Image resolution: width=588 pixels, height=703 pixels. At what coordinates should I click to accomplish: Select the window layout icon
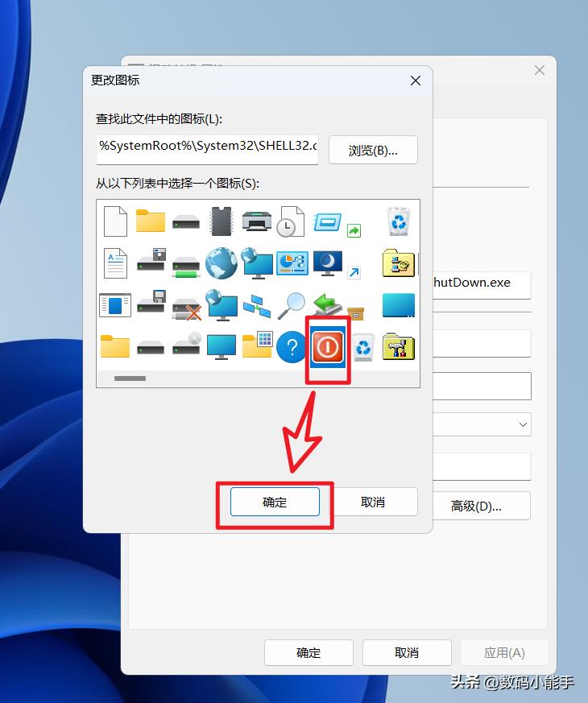point(115,305)
